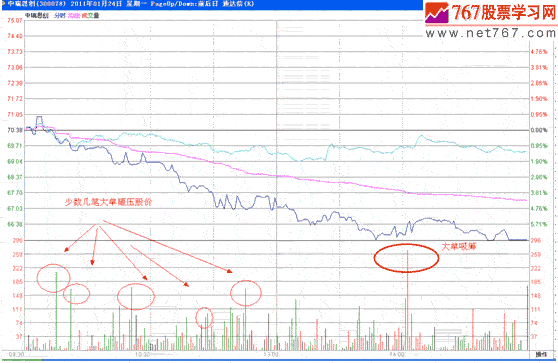Click the 69.04 price axis label
Viewport: 558px width, 363px height.
pos(15,161)
